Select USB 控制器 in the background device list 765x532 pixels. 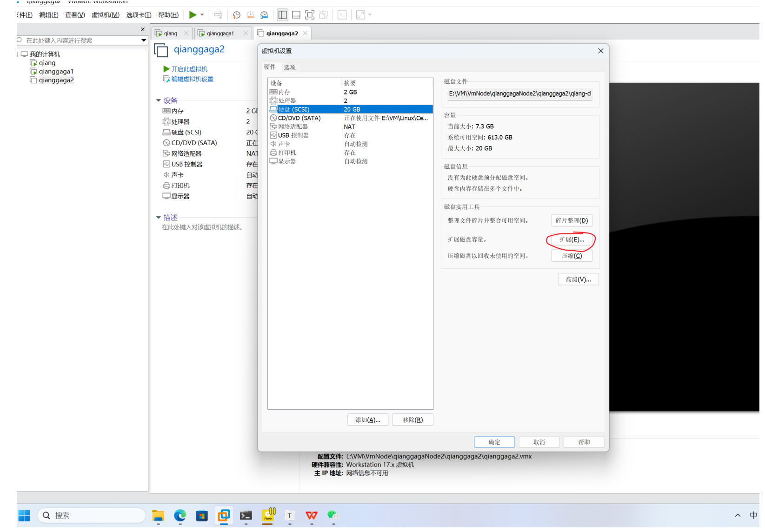[186, 164]
